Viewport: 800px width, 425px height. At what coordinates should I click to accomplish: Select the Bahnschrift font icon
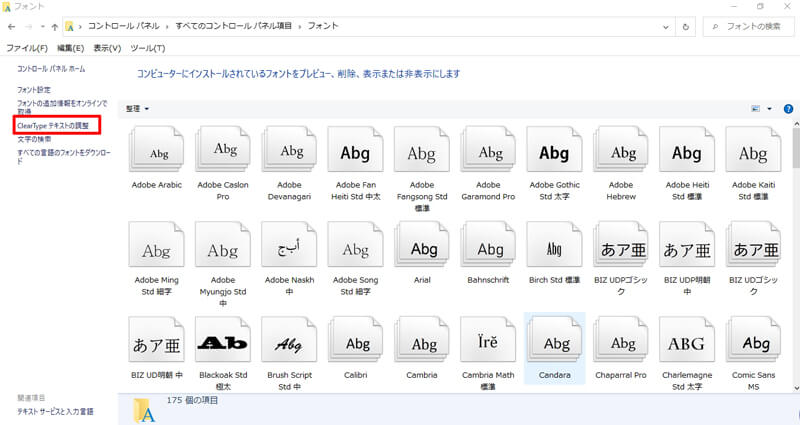(x=488, y=245)
